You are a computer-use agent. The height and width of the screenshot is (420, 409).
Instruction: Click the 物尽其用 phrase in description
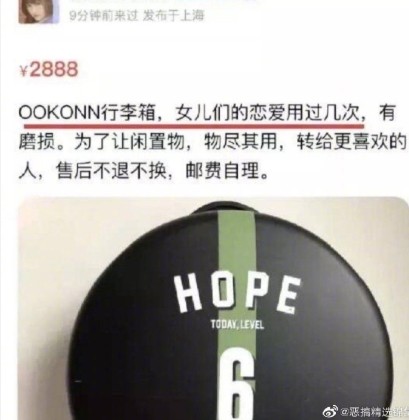coord(240,143)
